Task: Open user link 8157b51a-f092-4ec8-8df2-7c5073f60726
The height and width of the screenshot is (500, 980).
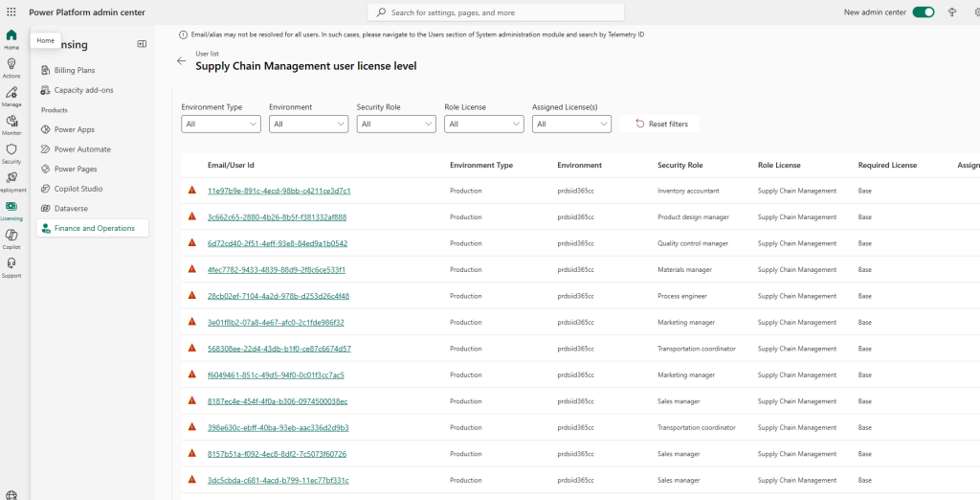Action: click(x=277, y=454)
